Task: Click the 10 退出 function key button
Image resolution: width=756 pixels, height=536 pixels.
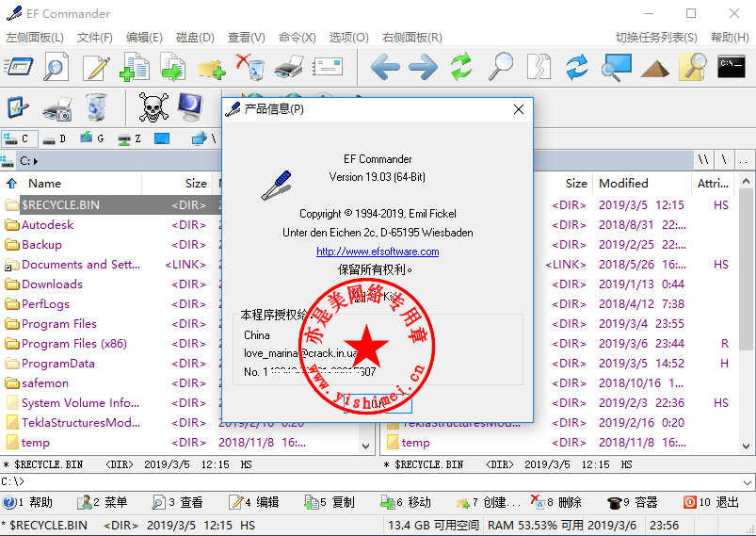Action: click(711, 502)
